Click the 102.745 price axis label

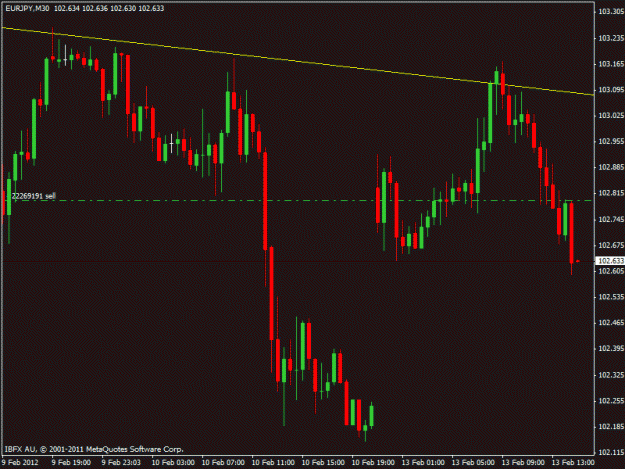(x=611, y=220)
